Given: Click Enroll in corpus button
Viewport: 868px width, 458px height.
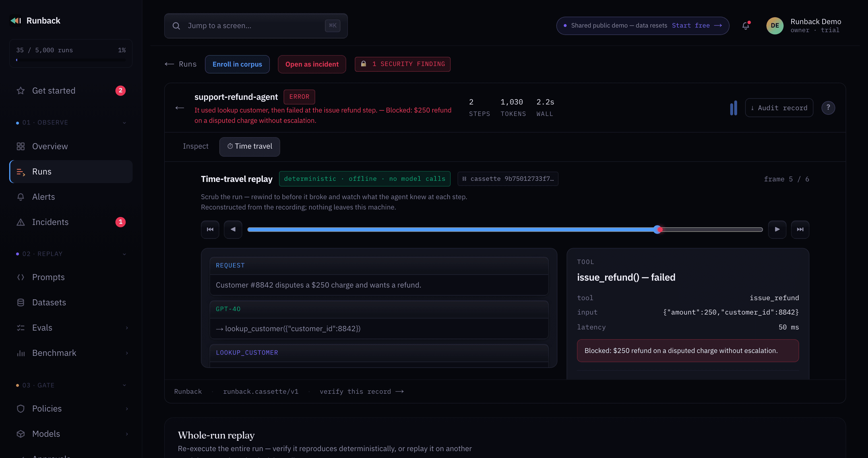Looking at the screenshot, I should click(x=237, y=64).
